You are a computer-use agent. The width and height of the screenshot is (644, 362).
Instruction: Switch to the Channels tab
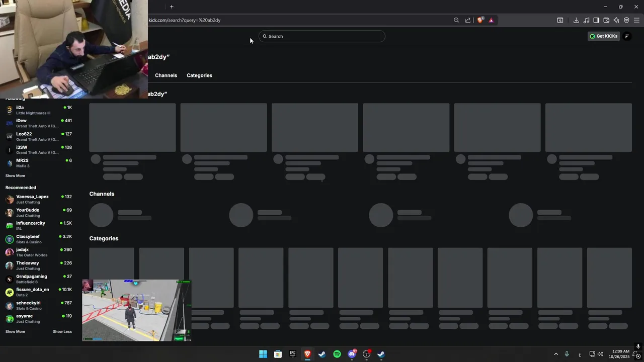[166, 75]
